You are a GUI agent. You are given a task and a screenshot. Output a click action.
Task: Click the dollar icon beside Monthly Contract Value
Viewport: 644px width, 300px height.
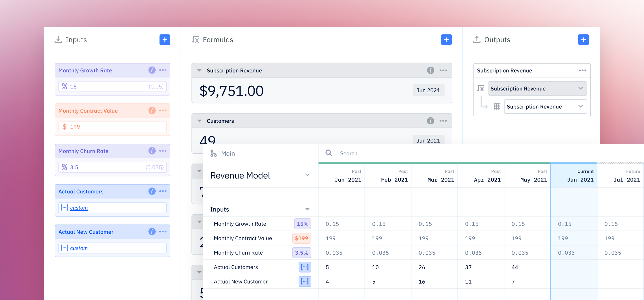click(65, 127)
